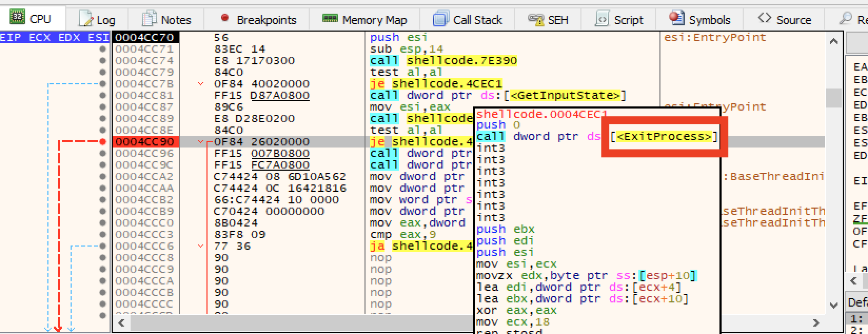Click jump arrow marker beside 0F84 40020000
The width and height of the screenshot is (868, 334).
[x=200, y=84]
